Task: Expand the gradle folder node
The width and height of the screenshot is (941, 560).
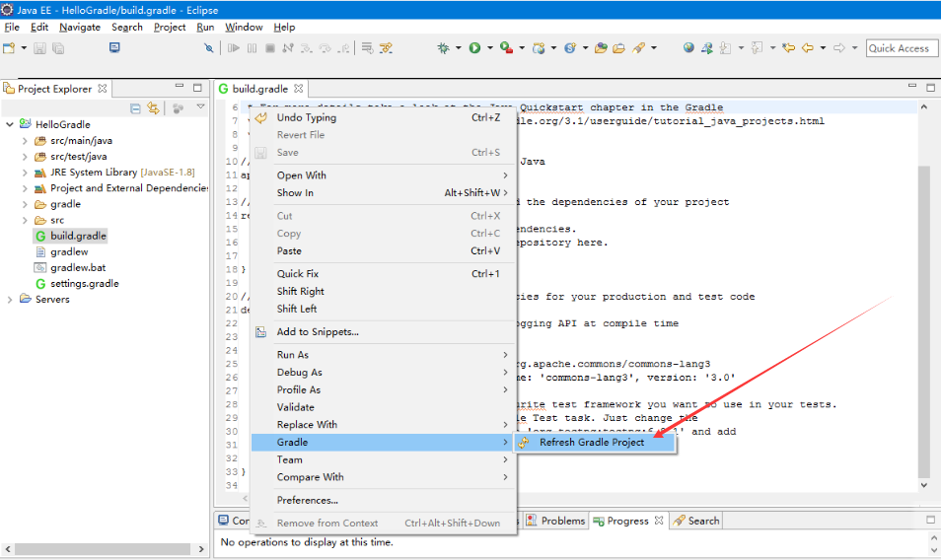Action: 25,204
